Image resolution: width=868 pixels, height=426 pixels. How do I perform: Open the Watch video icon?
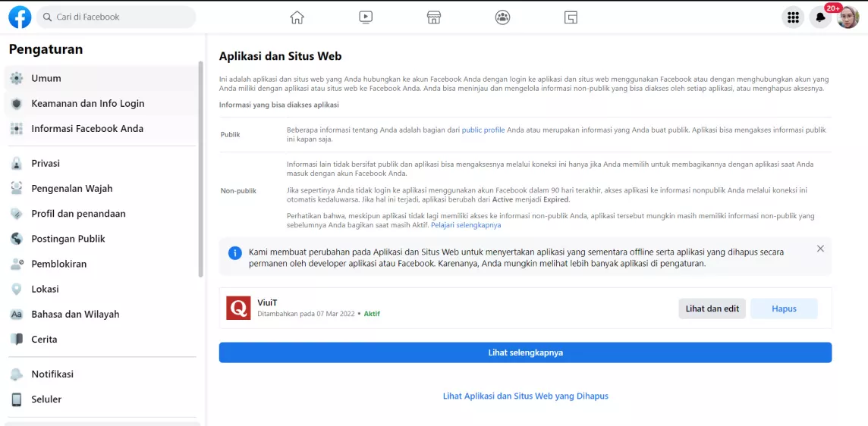click(x=366, y=17)
